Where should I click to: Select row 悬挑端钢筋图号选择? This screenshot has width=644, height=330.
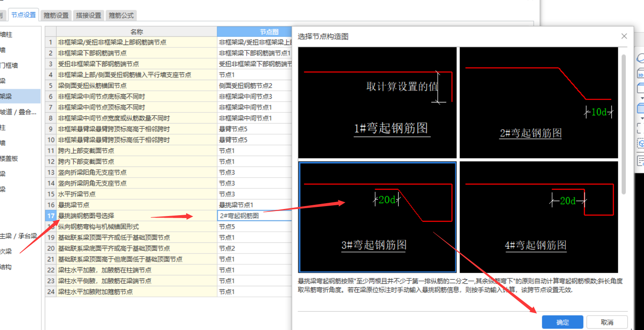[x=136, y=216]
